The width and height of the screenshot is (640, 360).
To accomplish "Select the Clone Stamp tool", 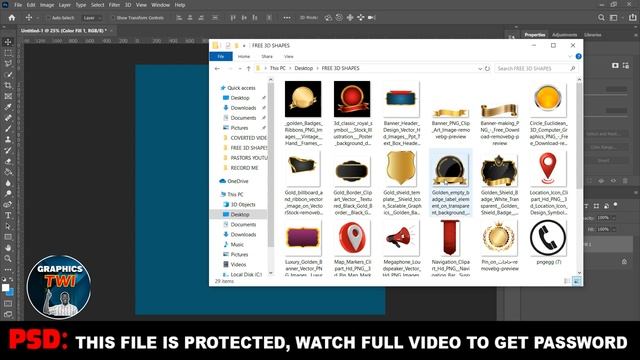I will (x=8, y=140).
